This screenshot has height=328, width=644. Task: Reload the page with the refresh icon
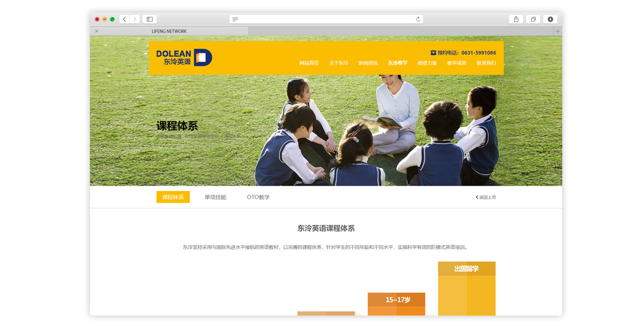[418, 19]
